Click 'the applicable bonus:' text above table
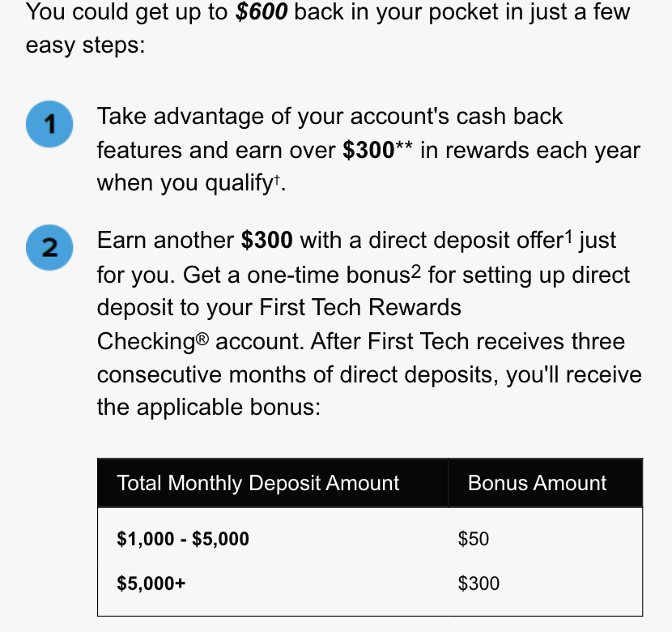672x632 pixels. tap(208, 408)
